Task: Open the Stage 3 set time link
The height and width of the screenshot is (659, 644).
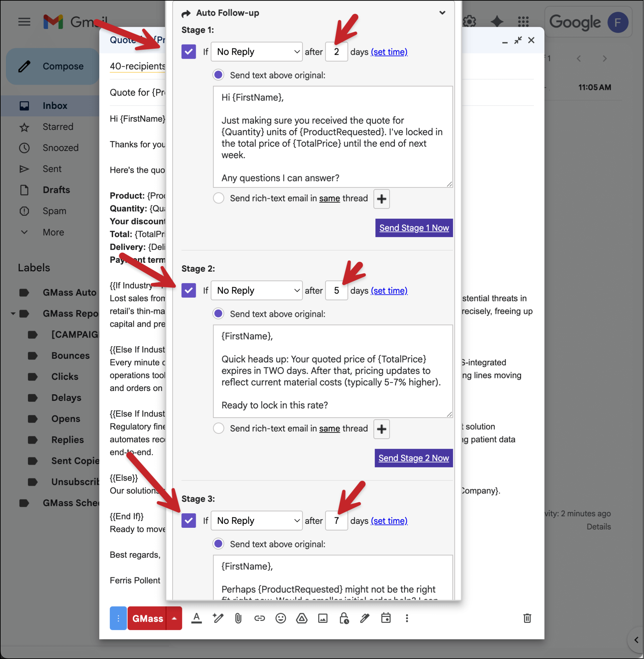Action: click(x=389, y=521)
